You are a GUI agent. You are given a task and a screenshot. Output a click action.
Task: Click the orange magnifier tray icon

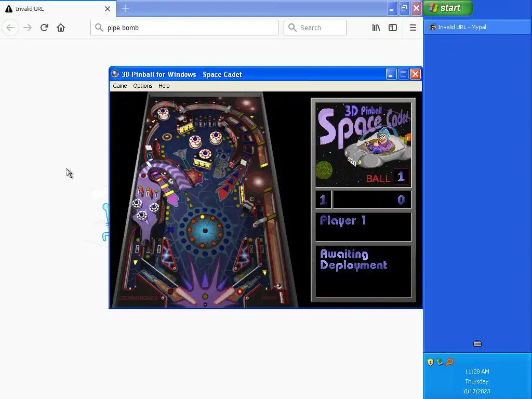tap(449, 362)
